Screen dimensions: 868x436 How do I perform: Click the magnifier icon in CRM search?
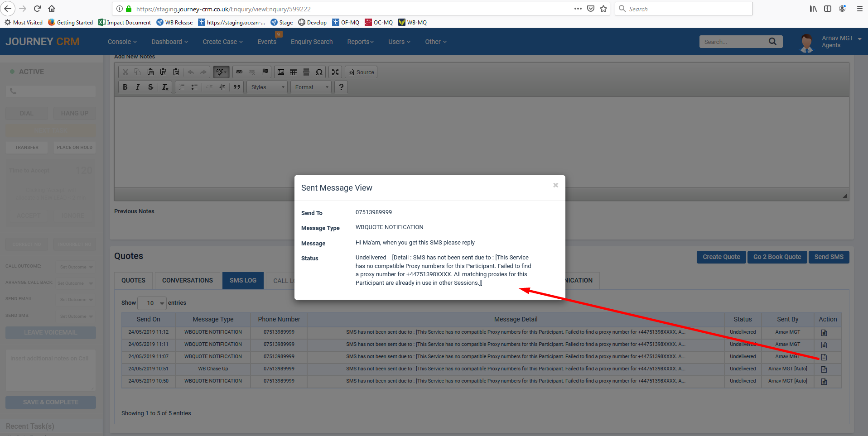[x=773, y=42]
